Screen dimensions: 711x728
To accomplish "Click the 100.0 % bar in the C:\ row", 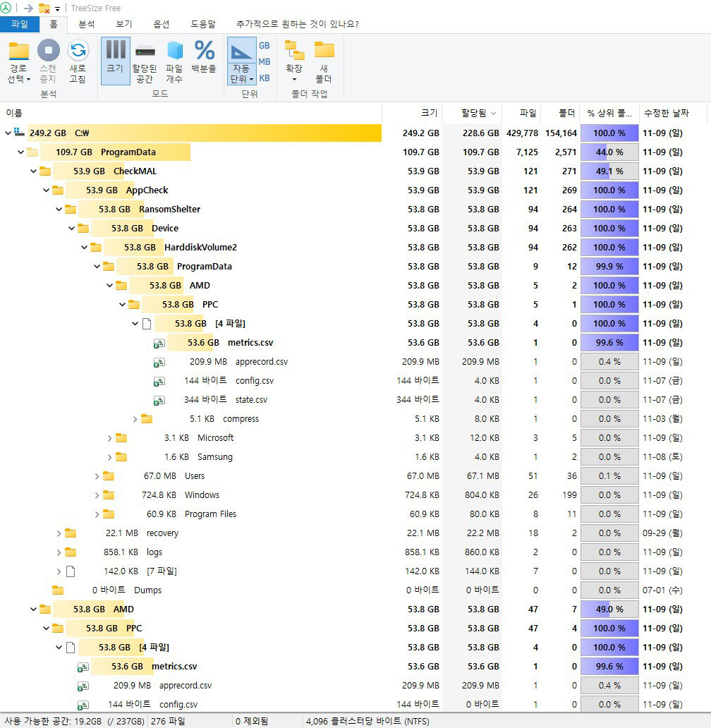I will pyautogui.click(x=609, y=133).
